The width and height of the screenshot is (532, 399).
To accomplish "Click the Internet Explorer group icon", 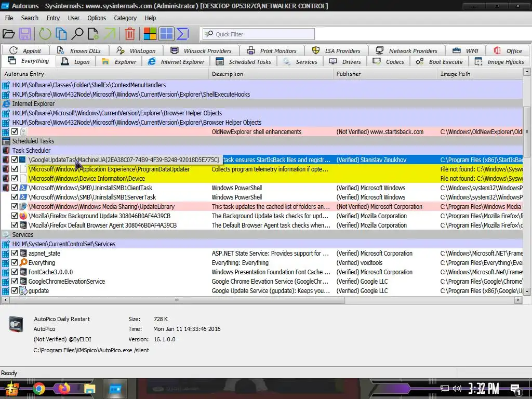I will point(6,104).
